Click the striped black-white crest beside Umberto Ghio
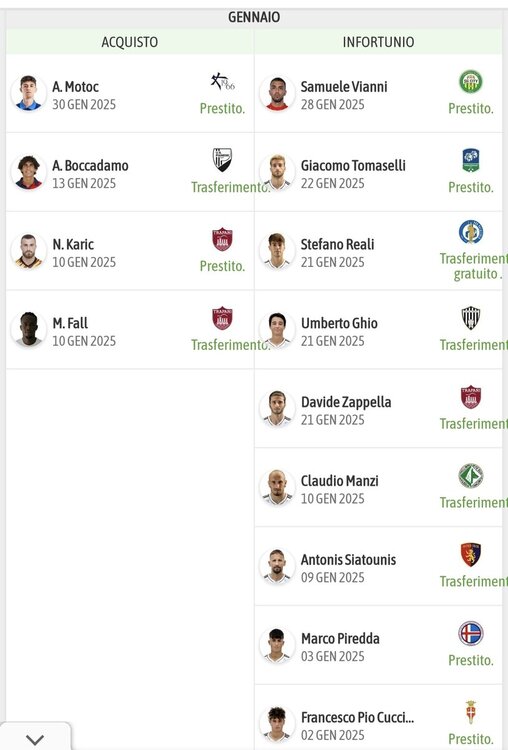Screen dimensions: 508x750 [x=471, y=318]
